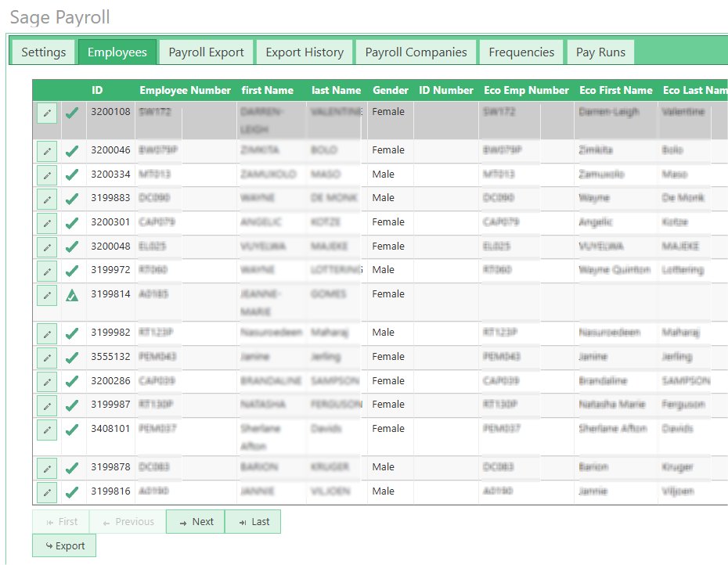Sort by Employee Number column header
Image resolution: width=728 pixels, height=565 pixels.
tap(186, 90)
